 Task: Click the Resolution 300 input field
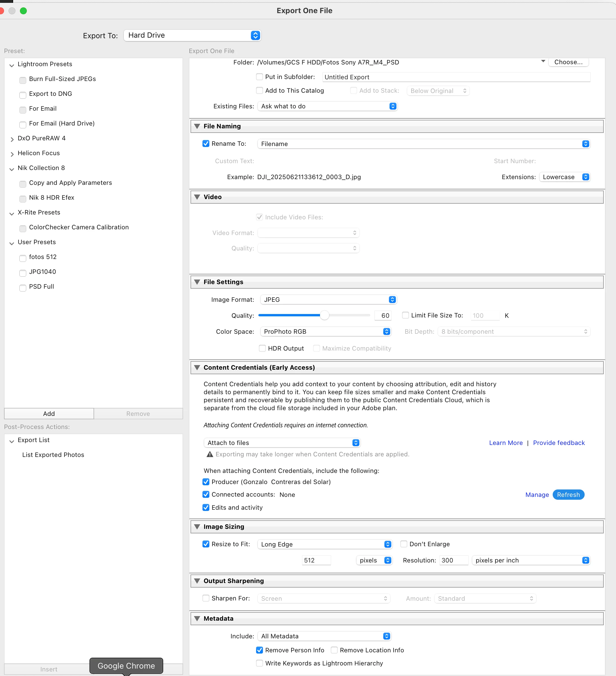(454, 560)
